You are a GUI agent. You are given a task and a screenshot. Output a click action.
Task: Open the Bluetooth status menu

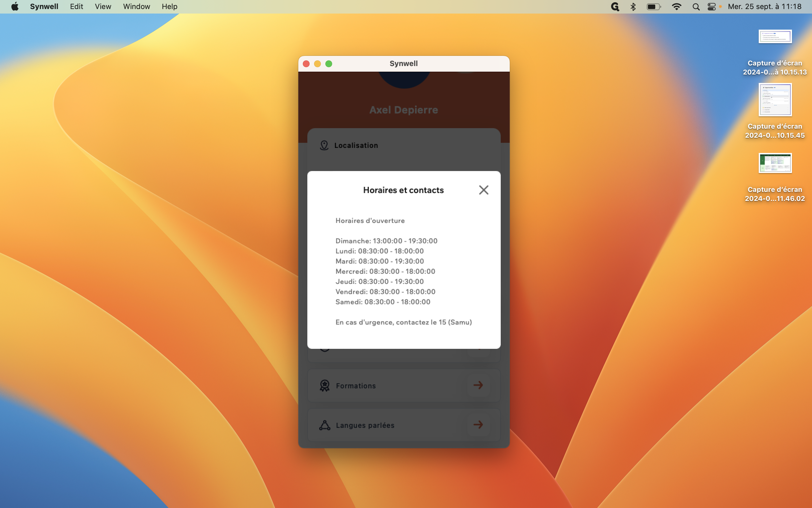pyautogui.click(x=633, y=6)
